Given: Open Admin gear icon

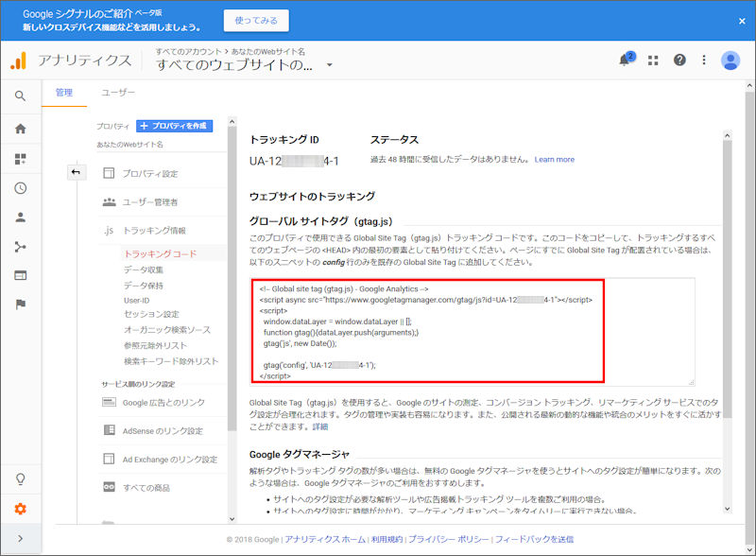Looking at the screenshot, I should (x=20, y=509).
